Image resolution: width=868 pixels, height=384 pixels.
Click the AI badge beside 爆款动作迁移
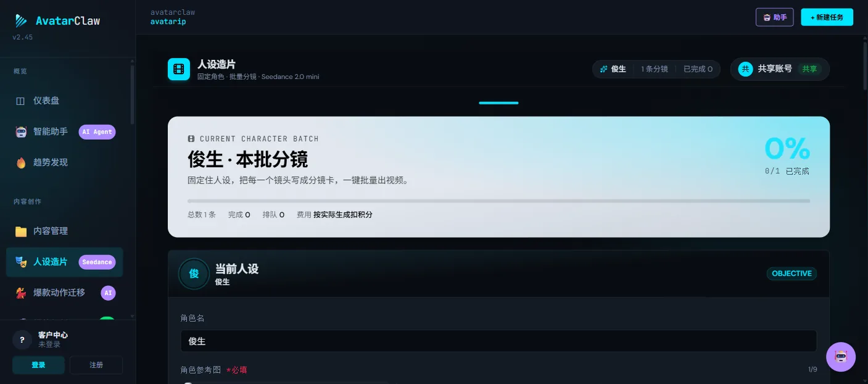coord(109,293)
